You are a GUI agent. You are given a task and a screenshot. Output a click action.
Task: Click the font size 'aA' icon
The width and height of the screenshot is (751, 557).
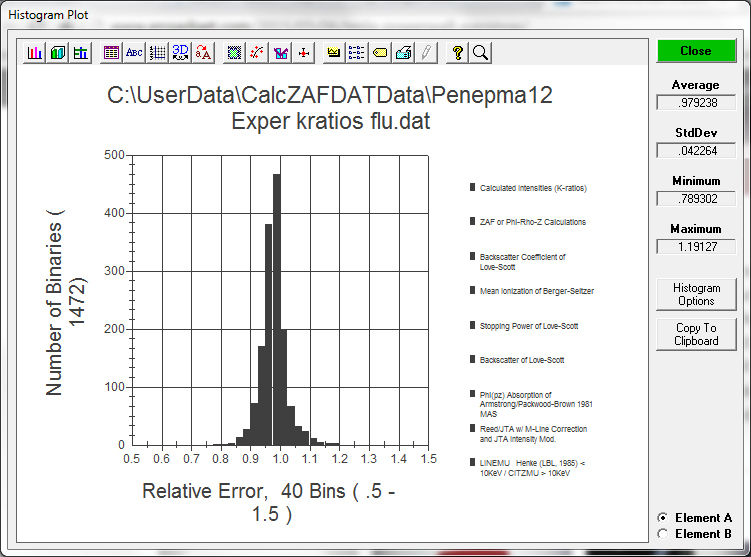point(203,52)
